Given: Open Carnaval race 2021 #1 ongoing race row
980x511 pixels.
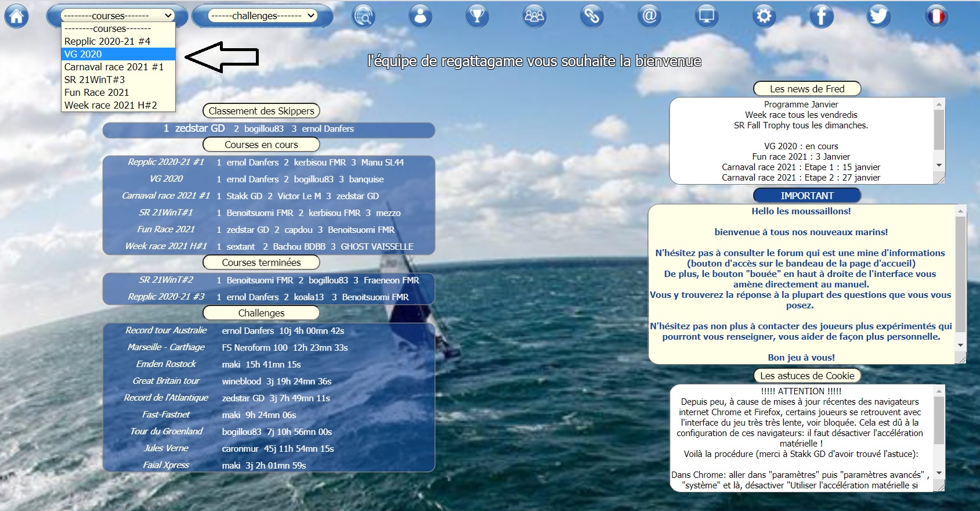Looking at the screenshot, I should pyautogui.click(x=166, y=196).
